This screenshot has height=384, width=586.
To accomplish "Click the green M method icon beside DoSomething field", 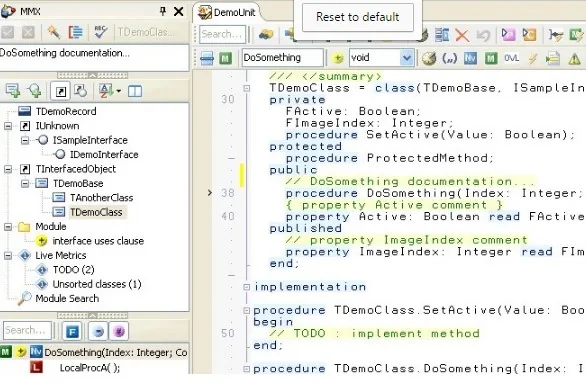I will pyautogui.click(x=225, y=58).
